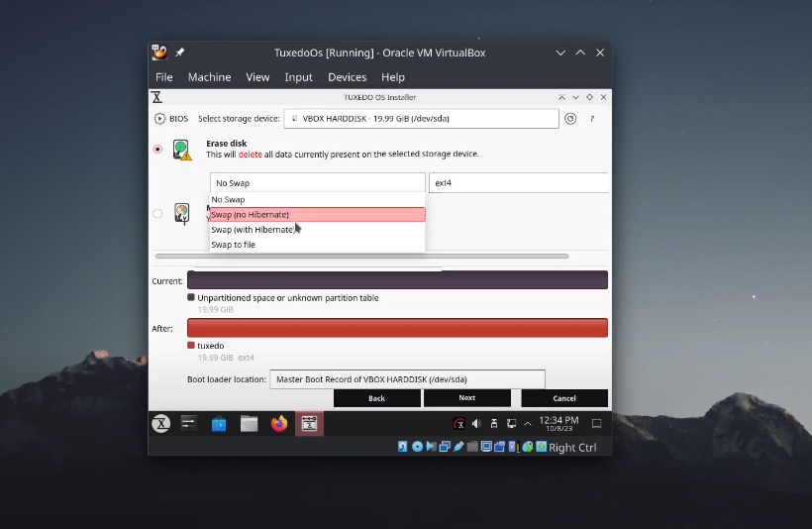The height and width of the screenshot is (529, 812).
Task: Click the red 'After' partition bar
Action: click(397, 328)
